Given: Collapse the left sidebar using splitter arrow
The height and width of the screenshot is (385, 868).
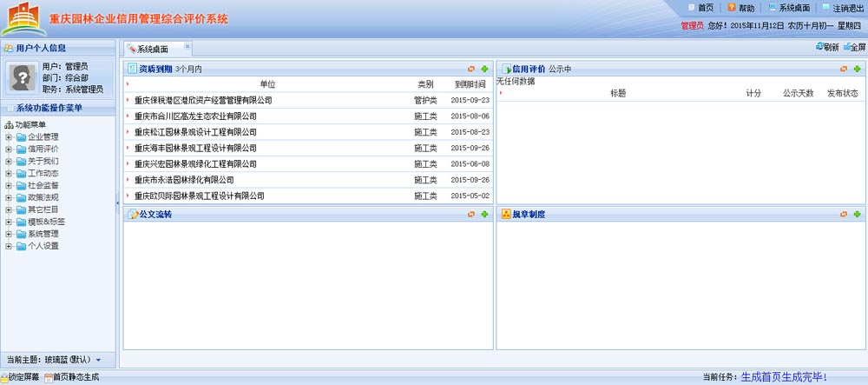Looking at the screenshot, I should pos(117,202).
